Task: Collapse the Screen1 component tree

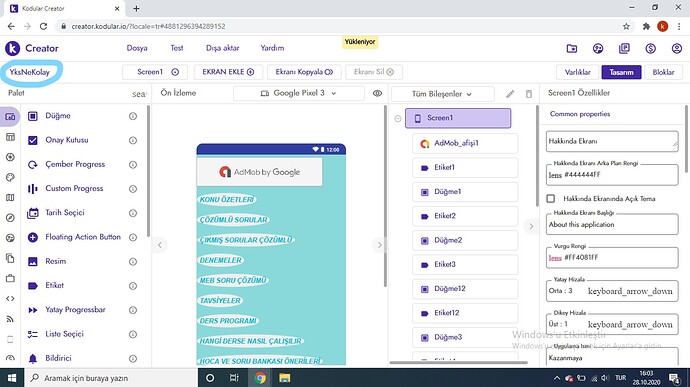Action: [398, 118]
